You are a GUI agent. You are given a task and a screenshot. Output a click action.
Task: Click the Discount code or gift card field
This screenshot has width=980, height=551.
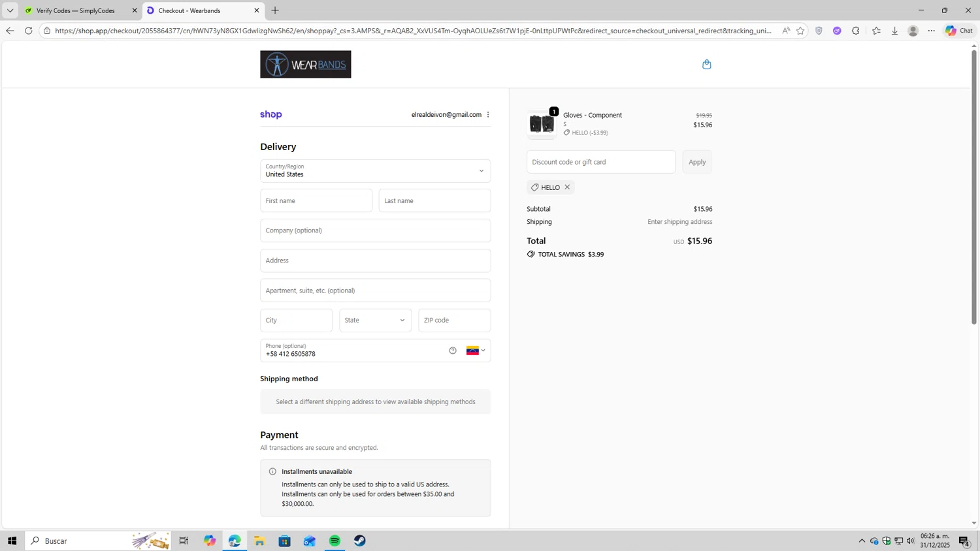600,162
